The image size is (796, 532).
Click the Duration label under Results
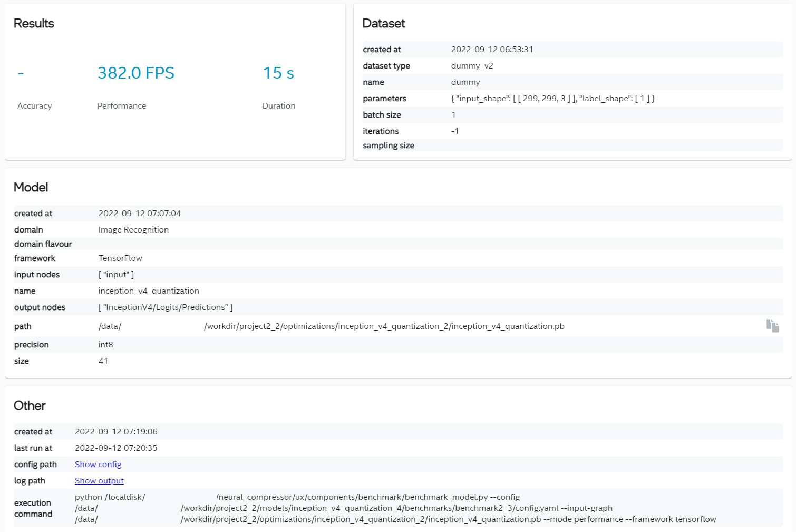tap(279, 105)
